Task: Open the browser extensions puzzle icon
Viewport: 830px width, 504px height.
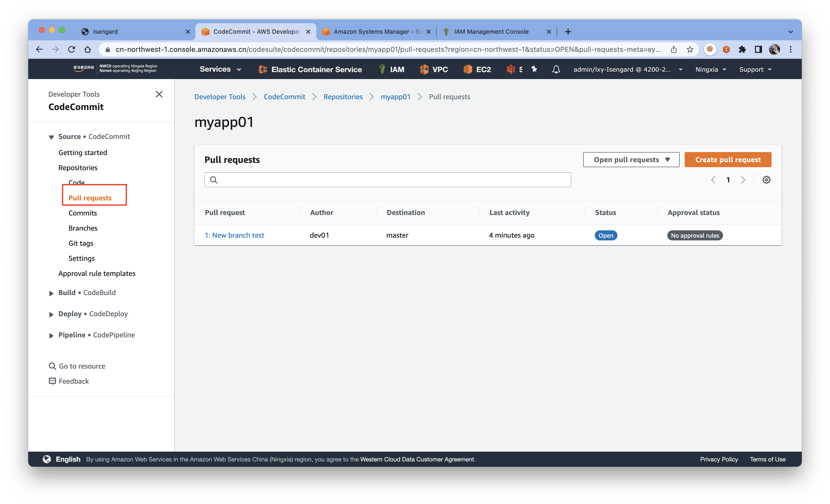Action: (x=742, y=50)
